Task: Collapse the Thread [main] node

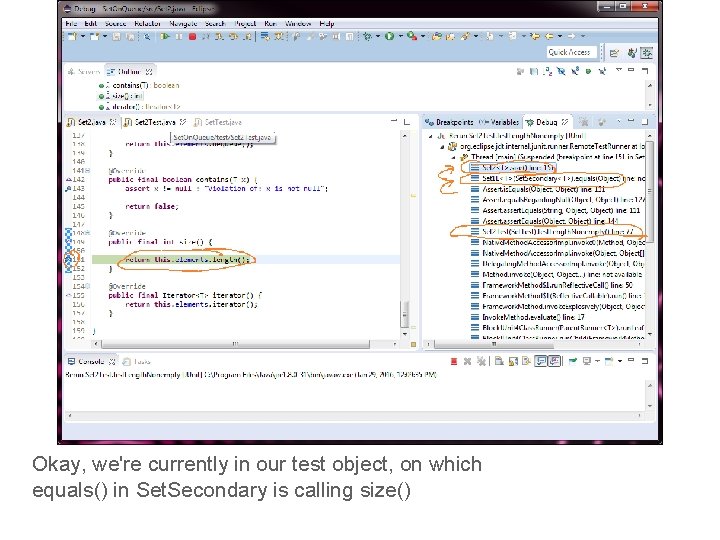Action: click(454, 157)
